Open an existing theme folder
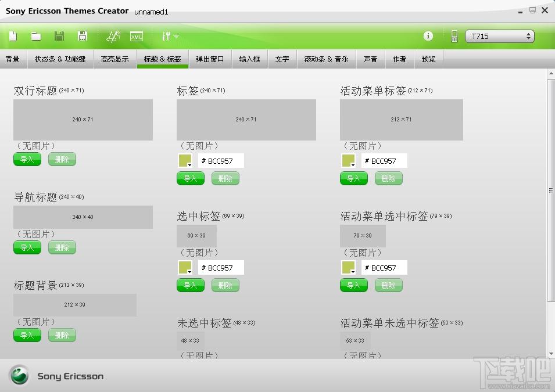This screenshot has width=555, height=392. (36, 36)
